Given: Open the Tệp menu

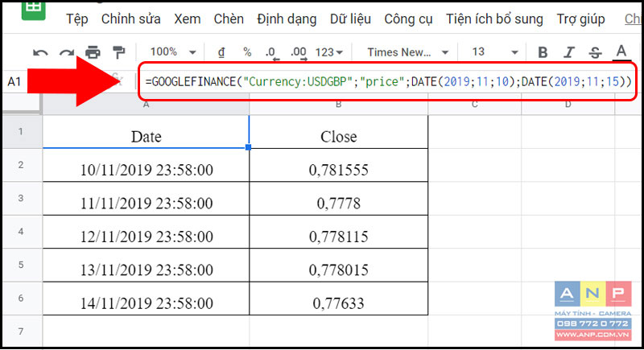Looking at the screenshot, I should [77, 19].
